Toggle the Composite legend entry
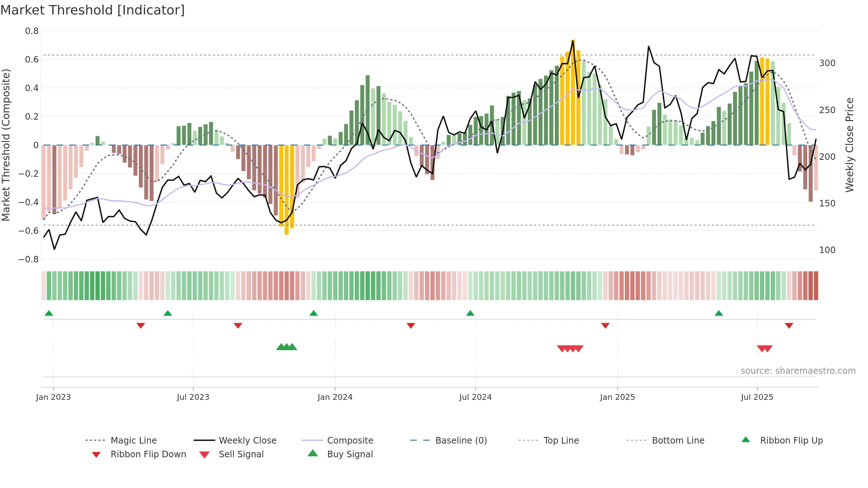 337,441
